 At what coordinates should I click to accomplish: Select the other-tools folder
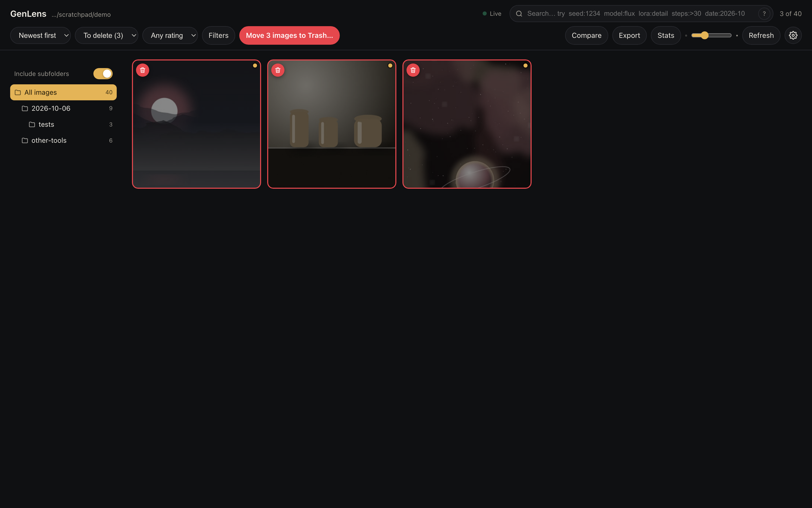tap(63, 140)
